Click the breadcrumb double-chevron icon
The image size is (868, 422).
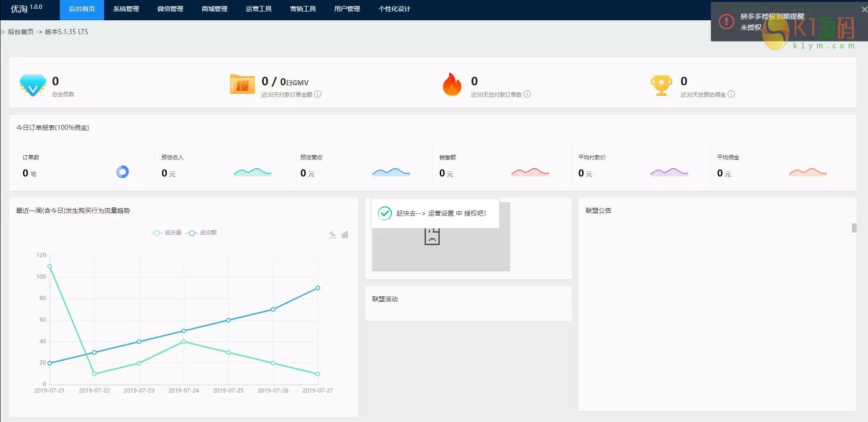pos(3,32)
